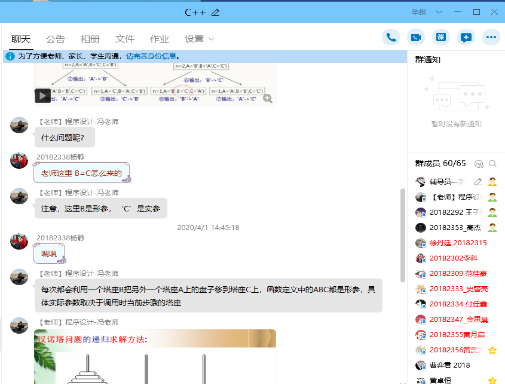Open the screen share icon
The image size is (505, 384).
point(441,37)
